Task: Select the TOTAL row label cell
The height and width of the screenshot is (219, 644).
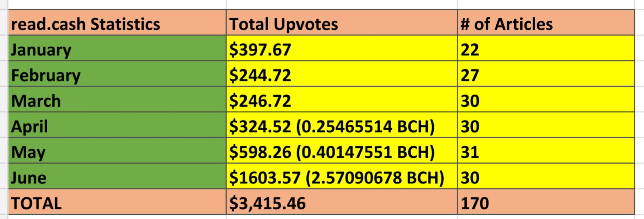Action: [x=117, y=202]
